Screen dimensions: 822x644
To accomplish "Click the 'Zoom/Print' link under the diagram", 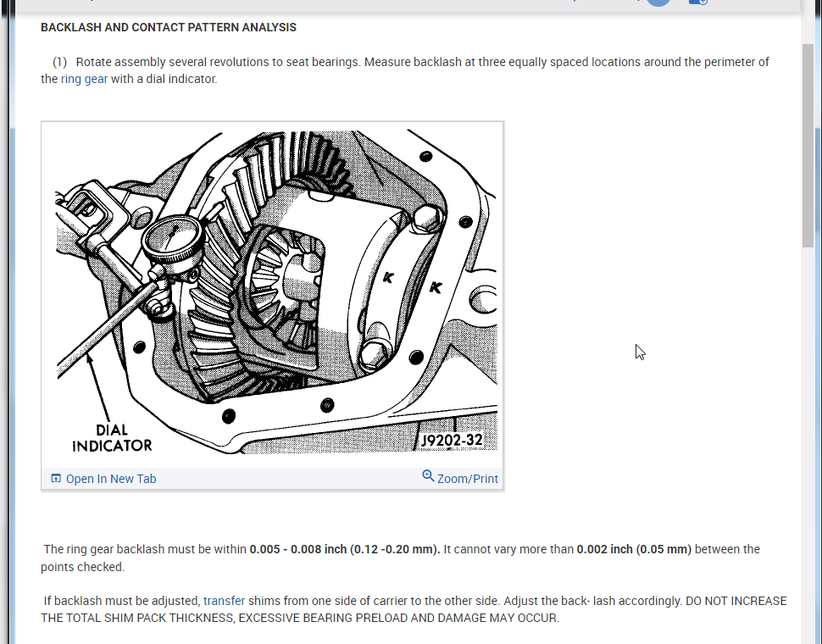I will (467, 479).
